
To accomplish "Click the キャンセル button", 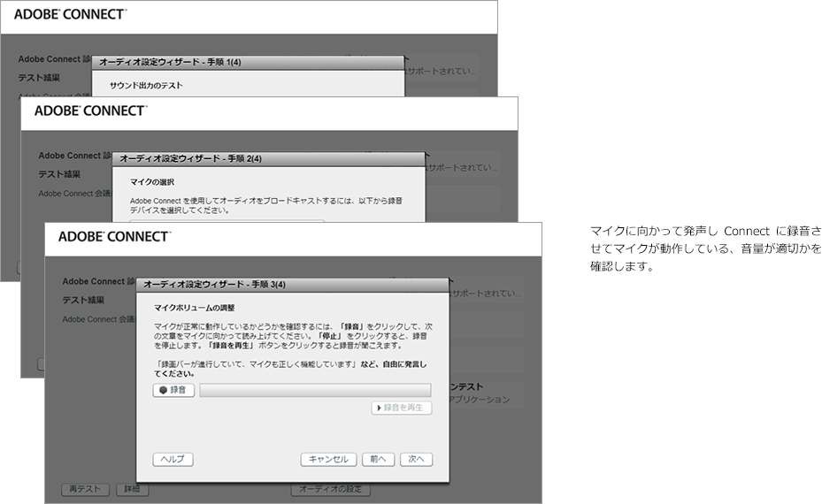I will [x=328, y=460].
